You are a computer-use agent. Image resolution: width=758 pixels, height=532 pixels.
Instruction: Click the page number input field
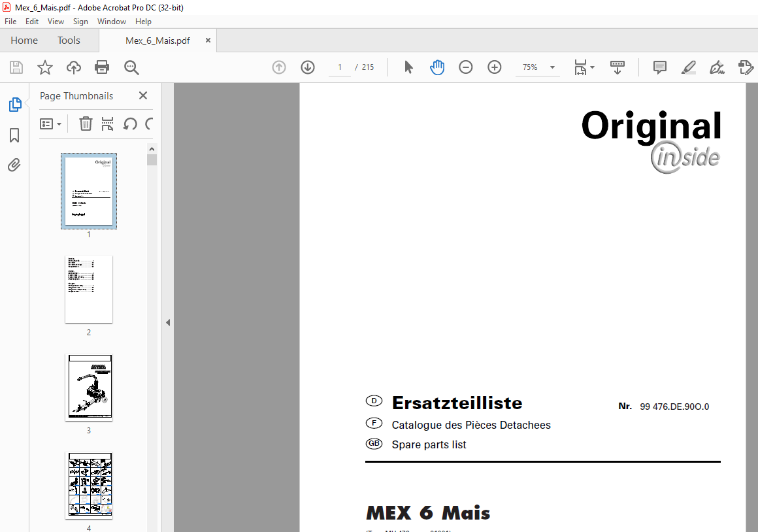(x=340, y=67)
